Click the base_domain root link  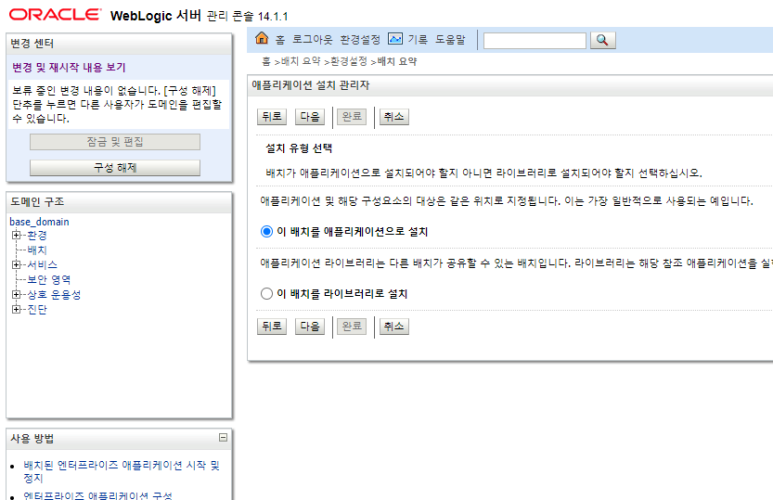pos(39,222)
